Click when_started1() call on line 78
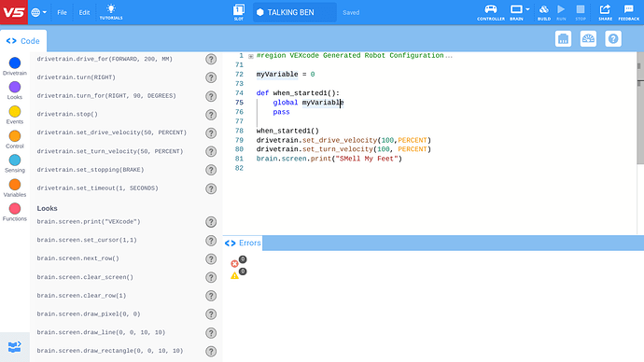Viewport: 644px width, 362px height. pyautogui.click(x=287, y=131)
